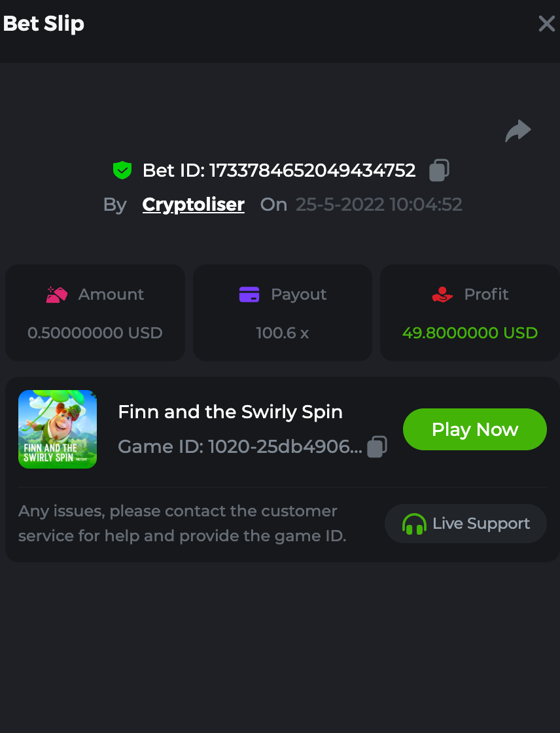Click the green headset icon
The height and width of the screenshot is (733, 560).
point(414,524)
